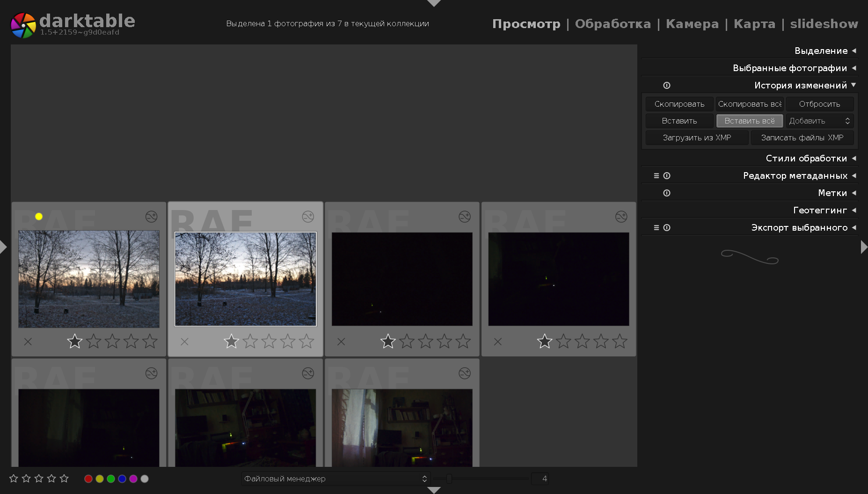Click Отбросить button
The image size is (868, 494).
820,104
